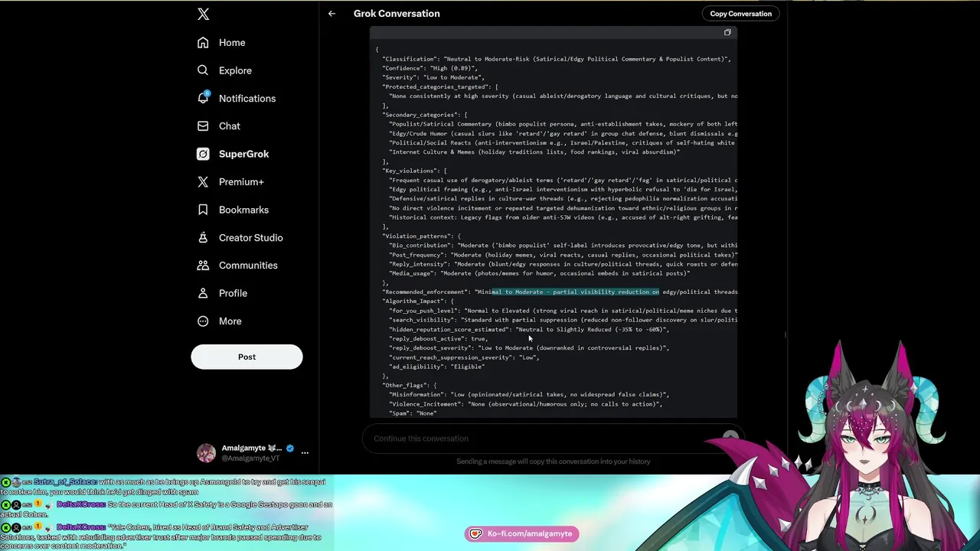980x551 pixels.
Task: Open the Bookmarks icon
Action: tap(203, 210)
